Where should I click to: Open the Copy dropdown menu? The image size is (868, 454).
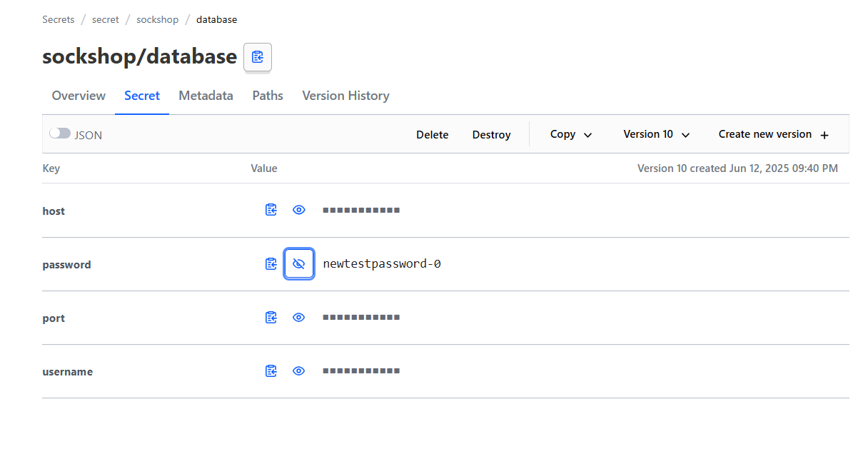coord(571,134)
